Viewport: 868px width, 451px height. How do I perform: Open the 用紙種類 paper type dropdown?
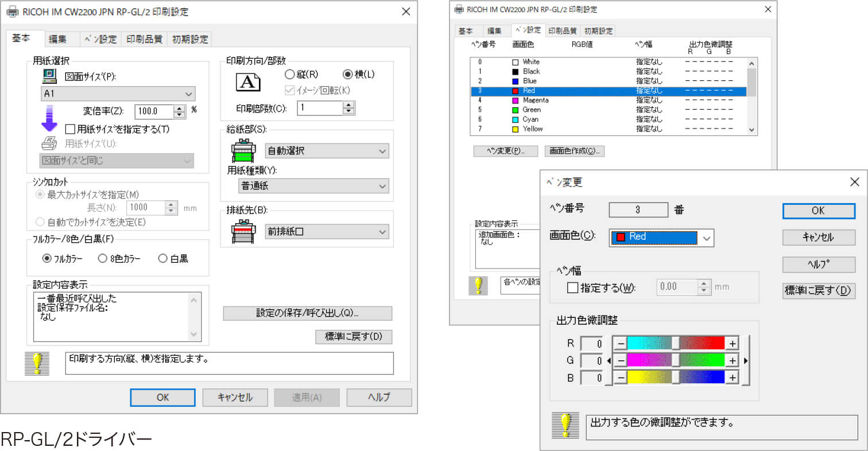[x=313, y=186]
